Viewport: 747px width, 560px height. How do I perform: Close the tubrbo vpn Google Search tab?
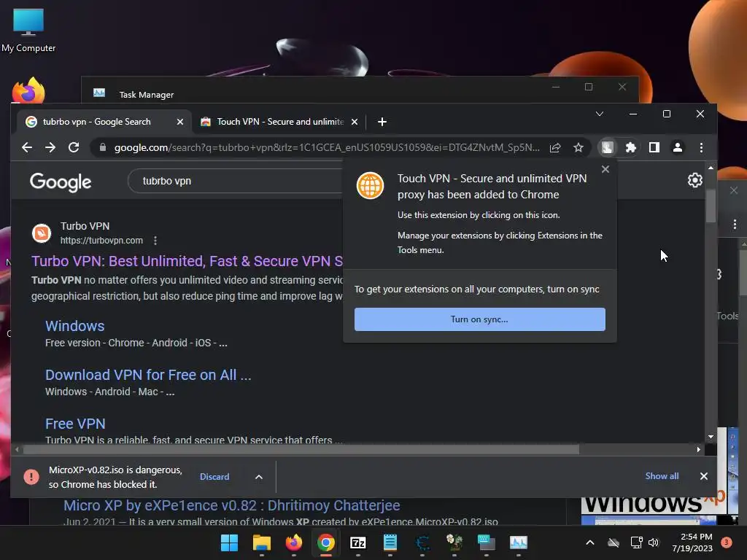point(180,122)
